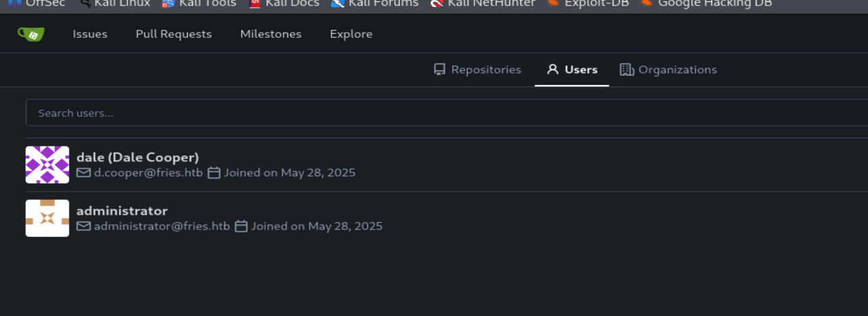868x316 pixels.
Task: Open the administrator profile link
Action: 122,211
